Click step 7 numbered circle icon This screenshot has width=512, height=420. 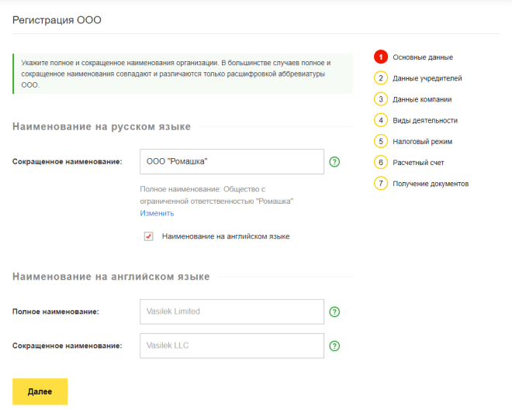380,184
